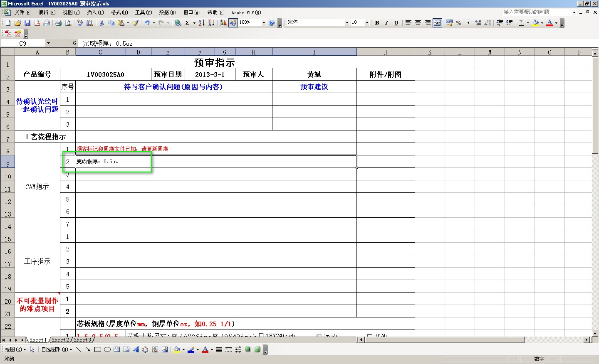Open a file with the Open folder icon
This screenshot has height=364, width=599.
[17, 23]
